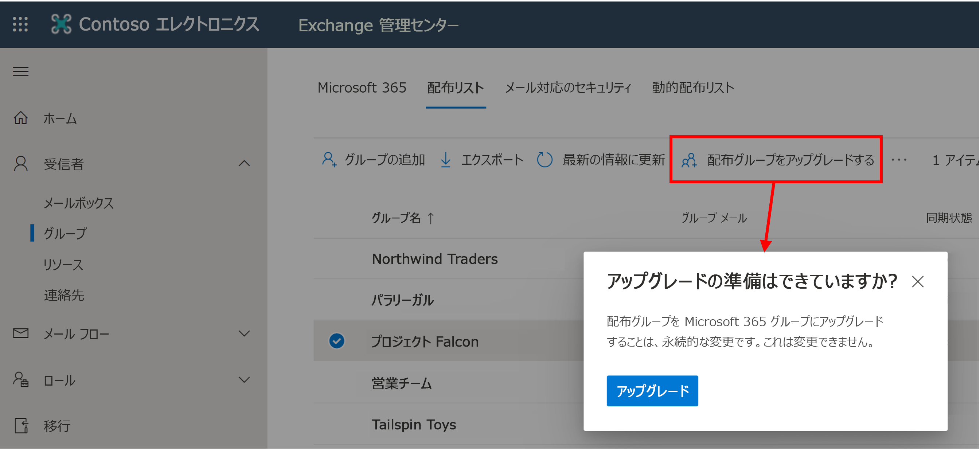Click the refresh circular arrow icon
Screen dimensions: 980x449
pos(544,159)
